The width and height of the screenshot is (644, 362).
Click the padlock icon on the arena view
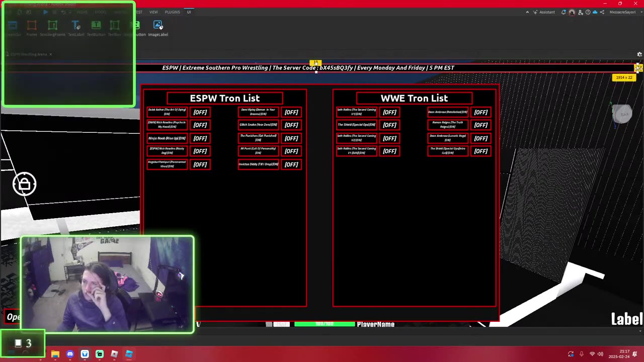[x=24, y=184]
